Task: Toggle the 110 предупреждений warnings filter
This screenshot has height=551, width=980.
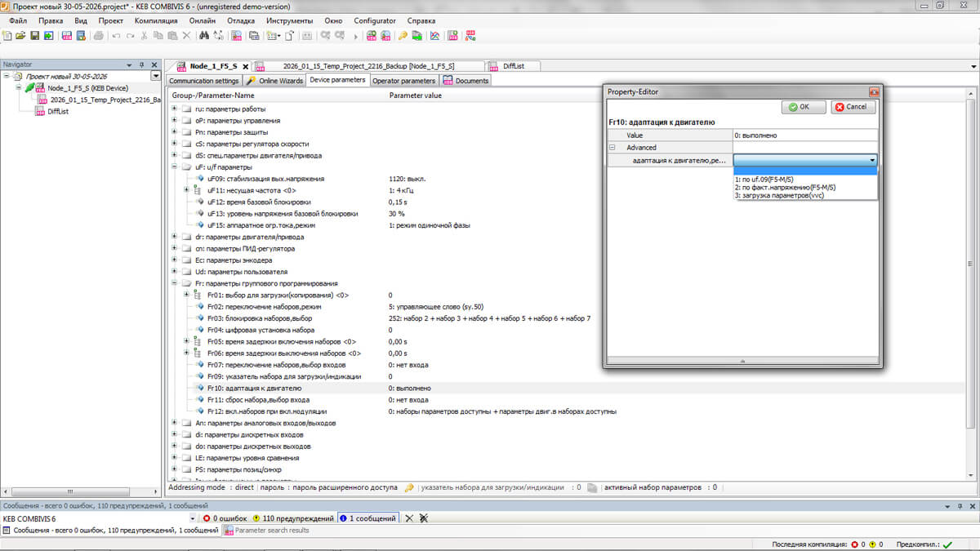Action: 294,518
